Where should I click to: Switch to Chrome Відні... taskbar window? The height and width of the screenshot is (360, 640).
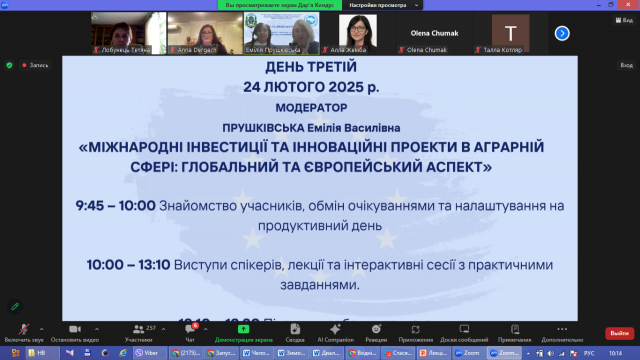pyautogui.click(x=362, y=353)
